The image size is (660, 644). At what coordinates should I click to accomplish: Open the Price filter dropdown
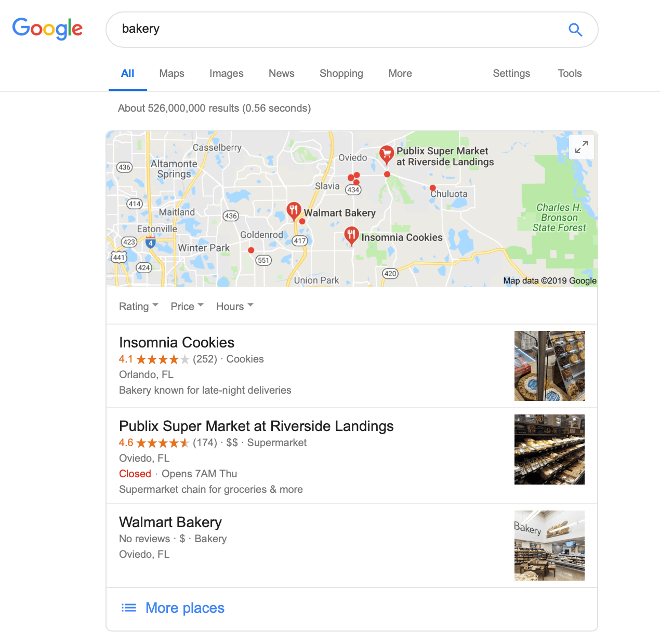coord(187,306)
